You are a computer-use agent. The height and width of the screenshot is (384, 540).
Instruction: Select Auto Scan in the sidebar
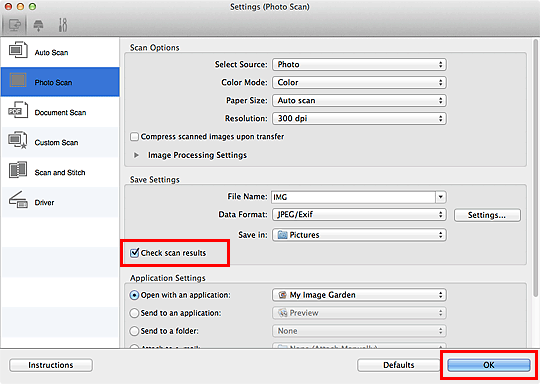pos(60,52)
